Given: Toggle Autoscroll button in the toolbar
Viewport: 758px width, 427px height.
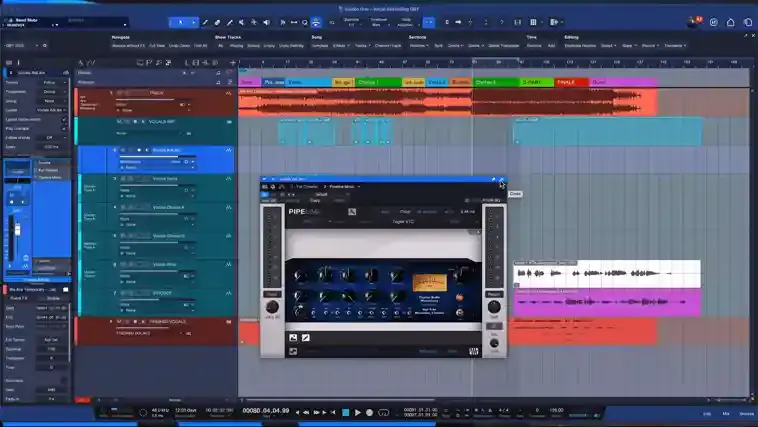Looking at the screenshot, I should (x=316, y=22).
